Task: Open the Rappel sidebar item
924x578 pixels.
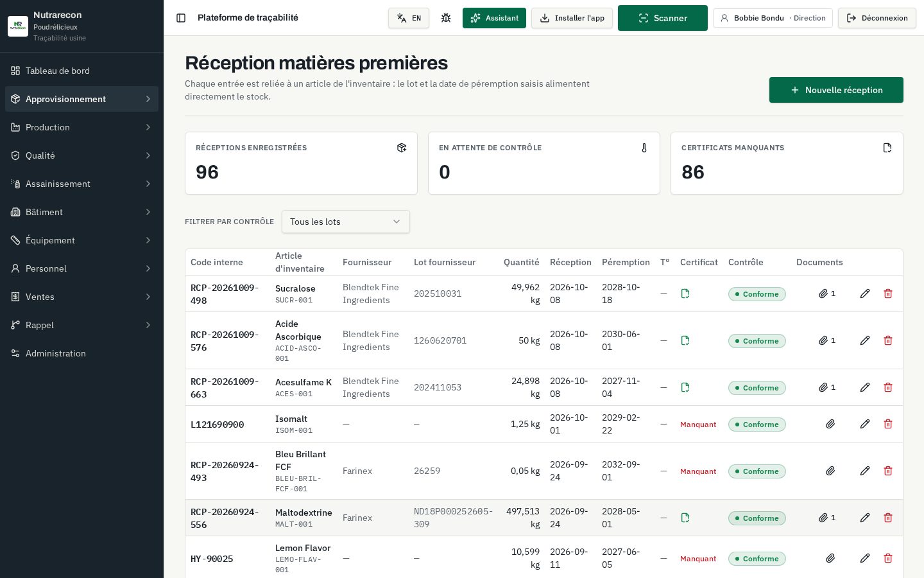Action: pos(81,325)
